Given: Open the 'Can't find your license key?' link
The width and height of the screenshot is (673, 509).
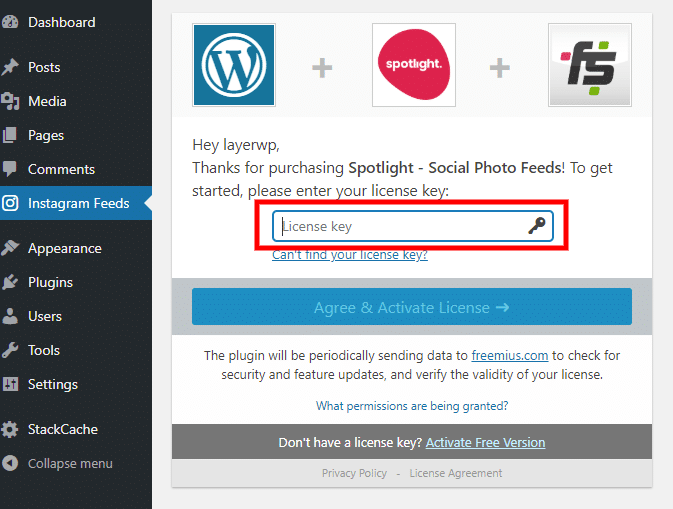Looking at the screenshot, I should pyautogui.click(x=350, y=255).
